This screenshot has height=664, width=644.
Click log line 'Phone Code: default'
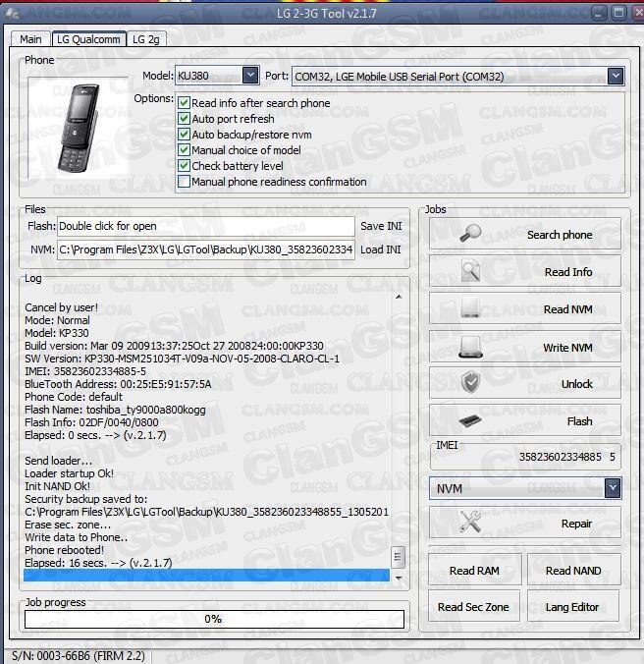74,397
